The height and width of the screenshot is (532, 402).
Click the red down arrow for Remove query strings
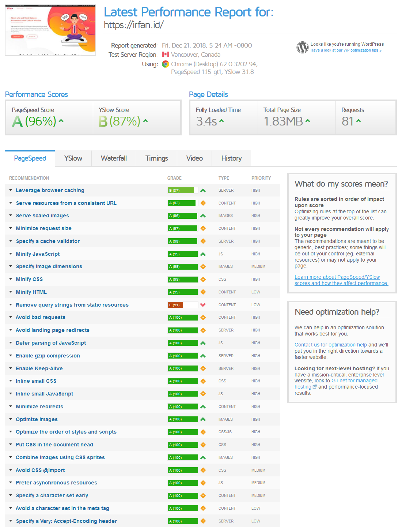[203, 305]
